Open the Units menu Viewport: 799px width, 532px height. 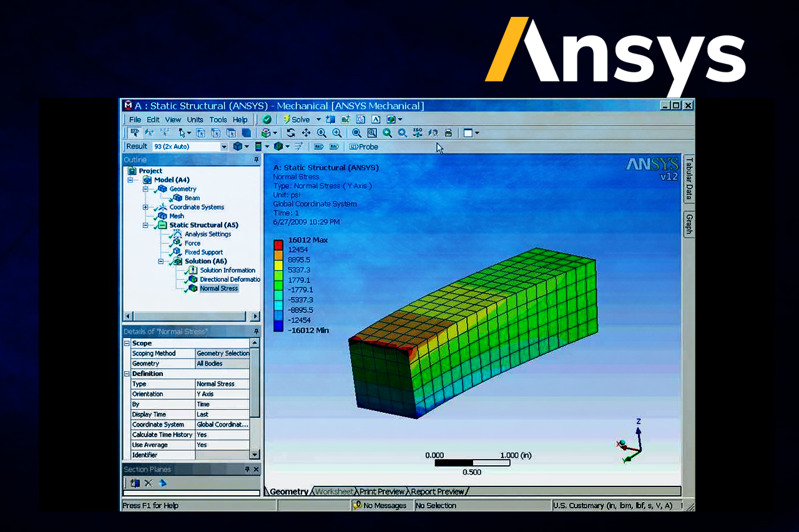click(x=195, y=120)
